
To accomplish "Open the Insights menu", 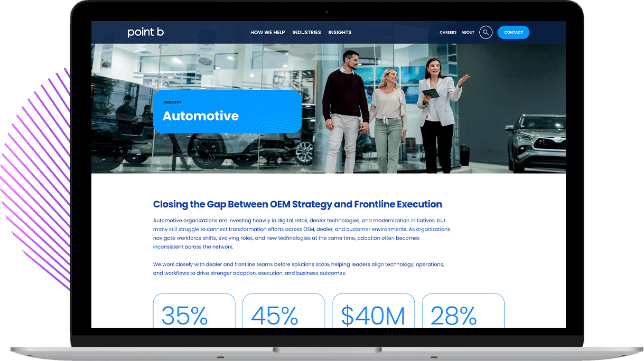I will pos(340,32).
